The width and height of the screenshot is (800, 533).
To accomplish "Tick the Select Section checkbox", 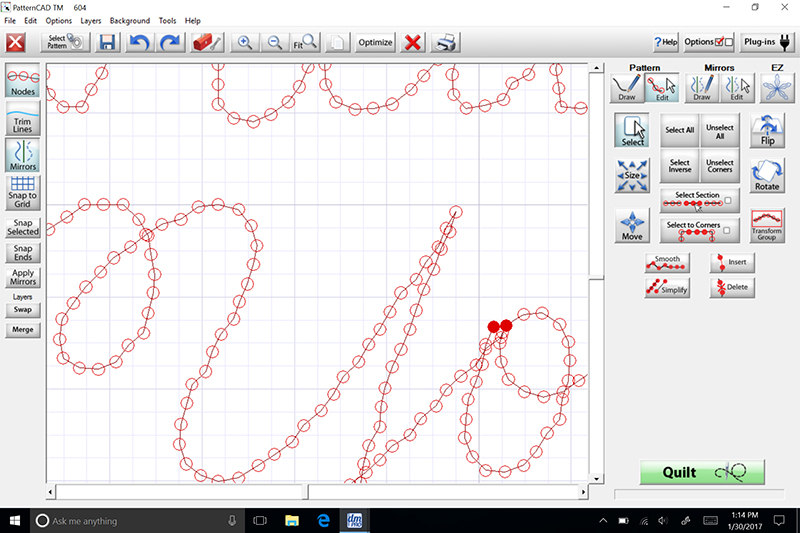I will pos(729,201).
